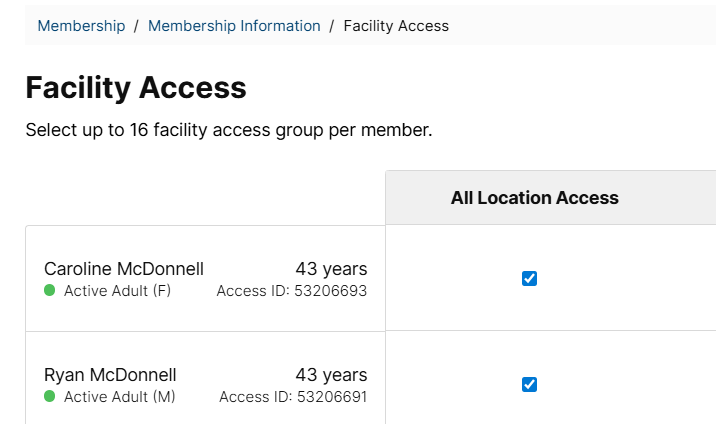Click Caroline McDonnell's 43 years age
Viewport: 716px width, 424px height.
[x=332, y=269]
